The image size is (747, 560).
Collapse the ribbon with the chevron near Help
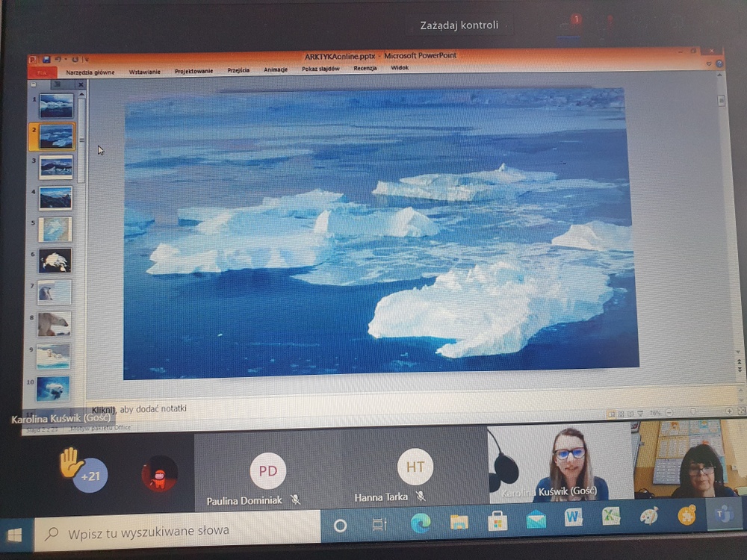[709, 63]
